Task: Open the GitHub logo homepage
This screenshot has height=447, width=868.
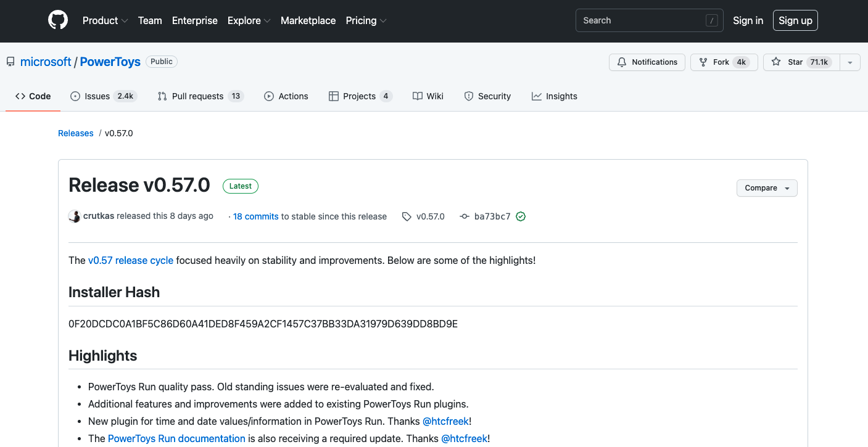Action: pos(58,20)
